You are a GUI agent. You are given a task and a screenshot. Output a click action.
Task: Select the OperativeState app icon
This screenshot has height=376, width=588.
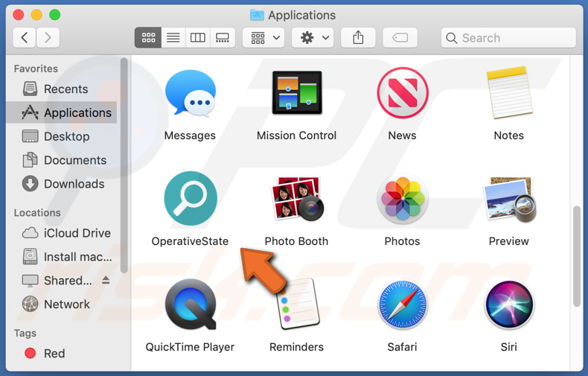[191, 199]
